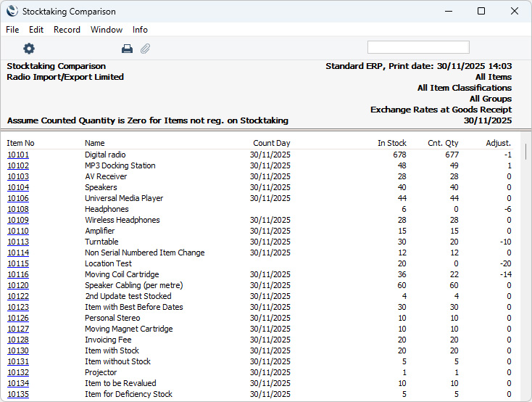Open the File menu
Image resolution: width=532 pixels, height=402 pixels.
point(12,30)
